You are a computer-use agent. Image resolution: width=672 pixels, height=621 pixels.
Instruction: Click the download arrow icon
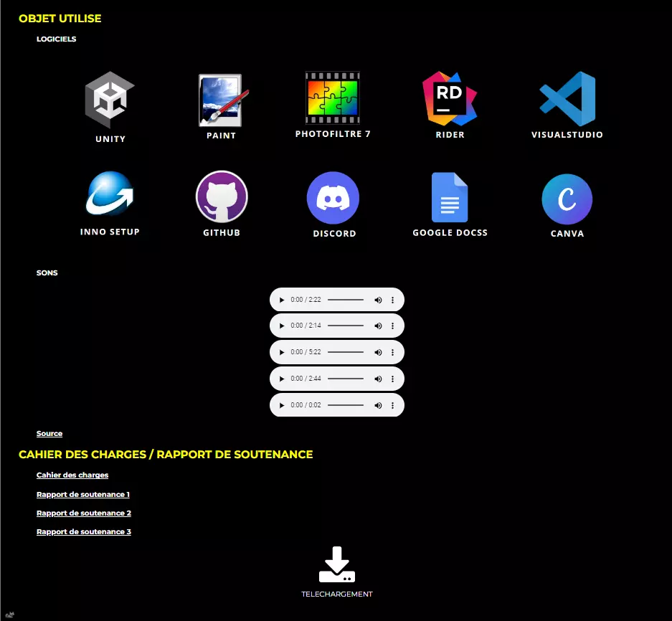tap(337, 564)
